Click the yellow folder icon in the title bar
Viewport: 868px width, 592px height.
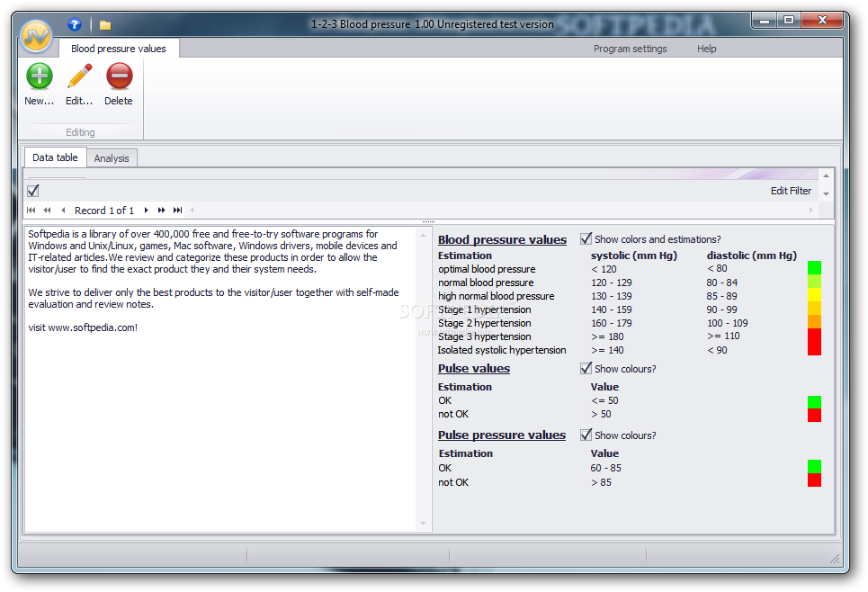[x=105, y=25]
